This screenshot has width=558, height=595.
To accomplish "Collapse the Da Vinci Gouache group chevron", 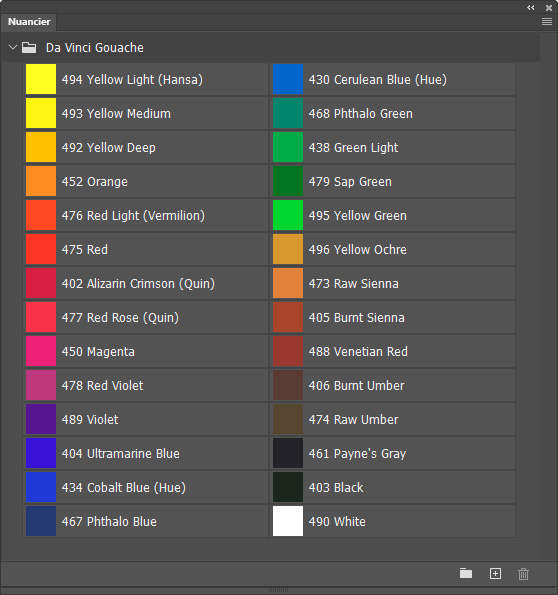I will pyautogui.click(x=13, y=47).
